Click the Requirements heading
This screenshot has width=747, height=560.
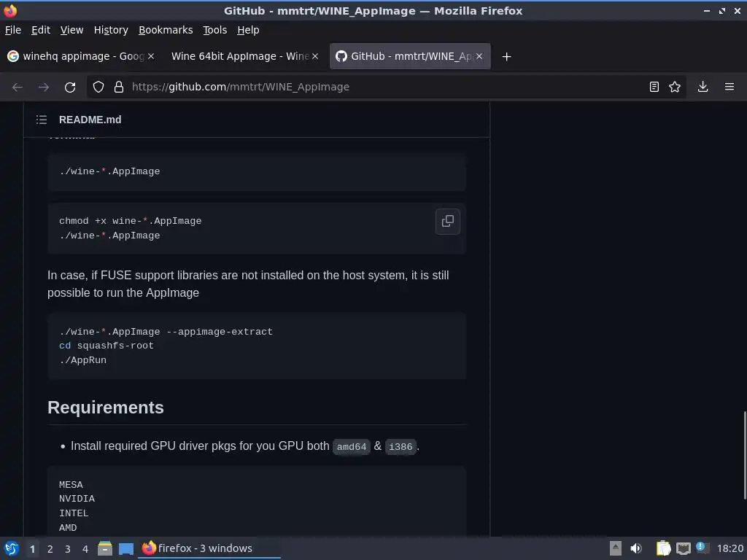[105, 408]
